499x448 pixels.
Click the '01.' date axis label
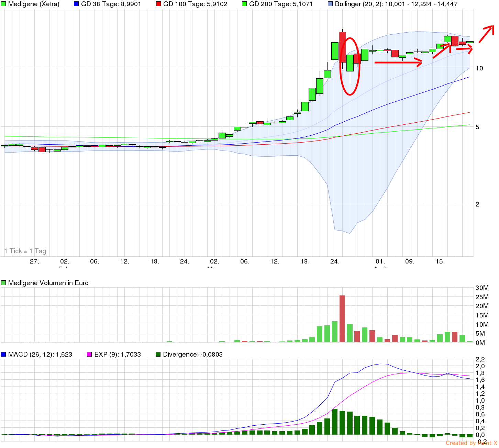click(380, 261)
